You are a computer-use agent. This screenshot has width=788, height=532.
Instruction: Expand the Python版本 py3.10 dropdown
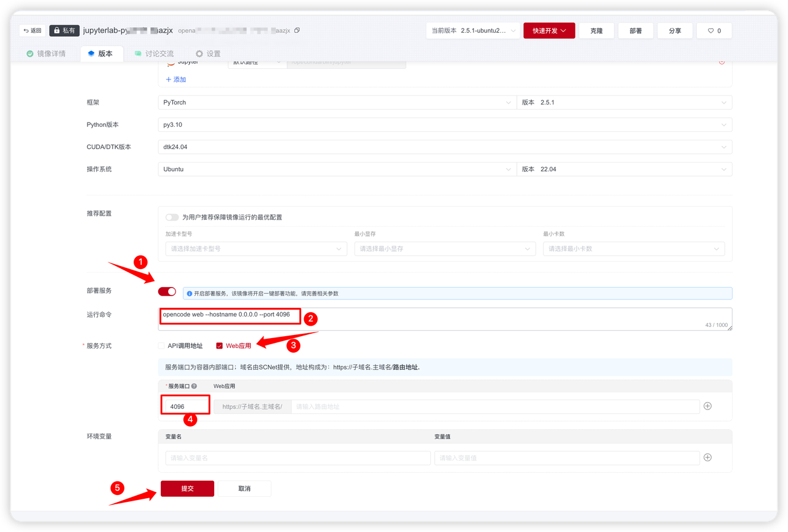[x=445, y=124]
